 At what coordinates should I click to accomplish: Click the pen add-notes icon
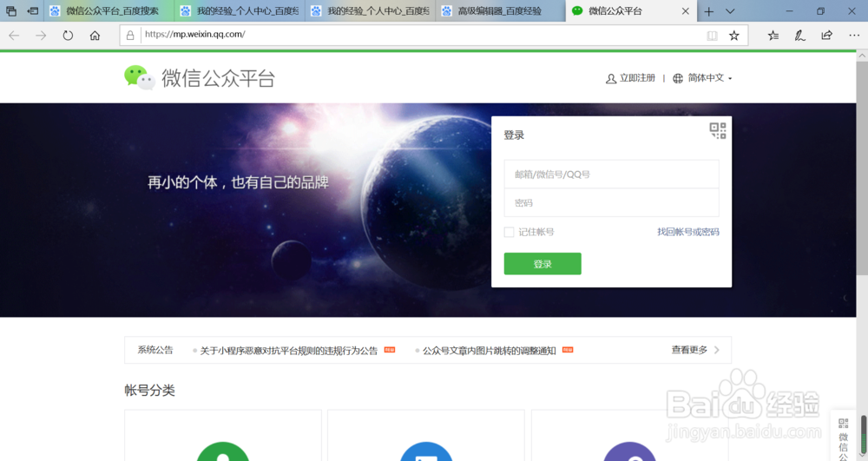point(800,36)
